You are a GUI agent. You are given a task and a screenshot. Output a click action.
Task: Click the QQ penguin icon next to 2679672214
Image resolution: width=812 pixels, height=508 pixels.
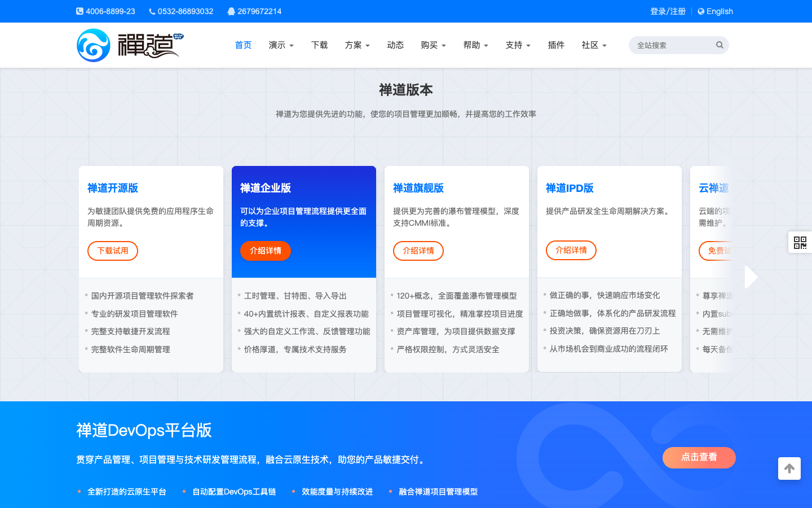[x=231, y=11]
